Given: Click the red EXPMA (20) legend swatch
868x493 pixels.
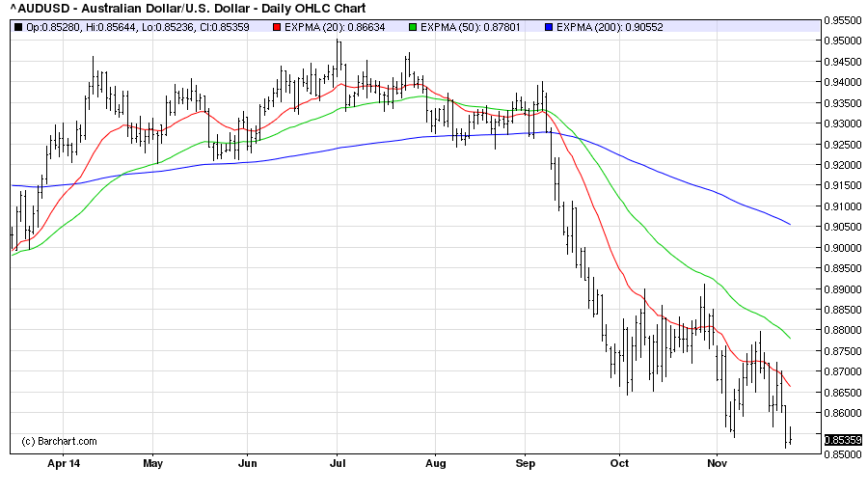Looking at the screenshot, I should coord(276,26).
